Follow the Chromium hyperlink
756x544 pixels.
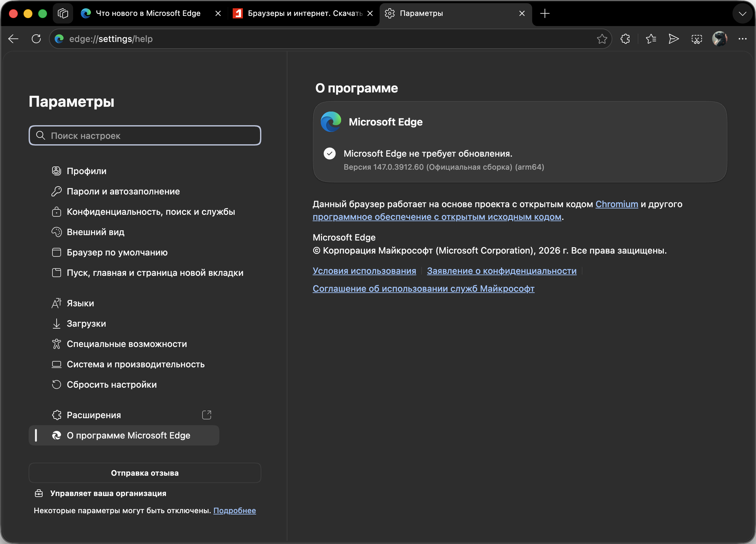[616, 204]
